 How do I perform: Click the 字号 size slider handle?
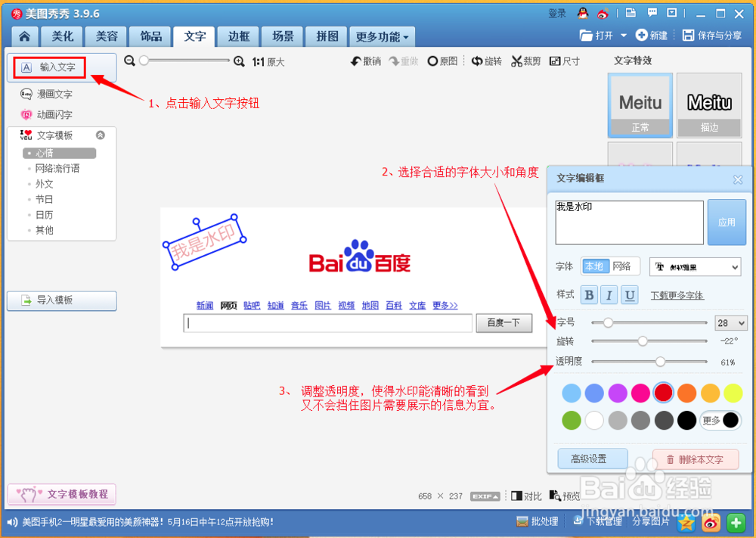[608, 322]
